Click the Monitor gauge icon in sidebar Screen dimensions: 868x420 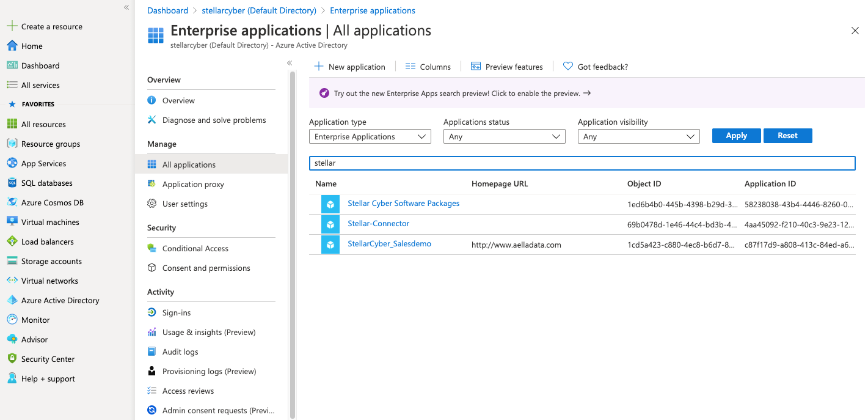pyautogui.click(x=12, y=320)
